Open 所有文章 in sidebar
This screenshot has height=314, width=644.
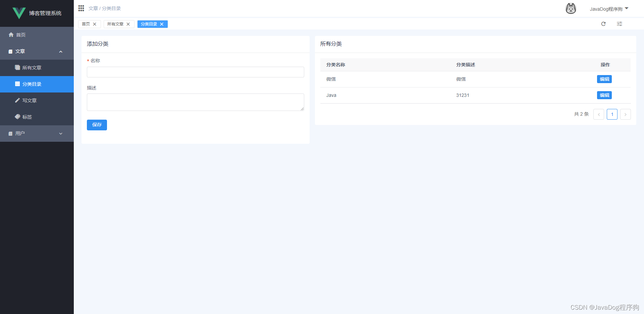pos(37,68)
